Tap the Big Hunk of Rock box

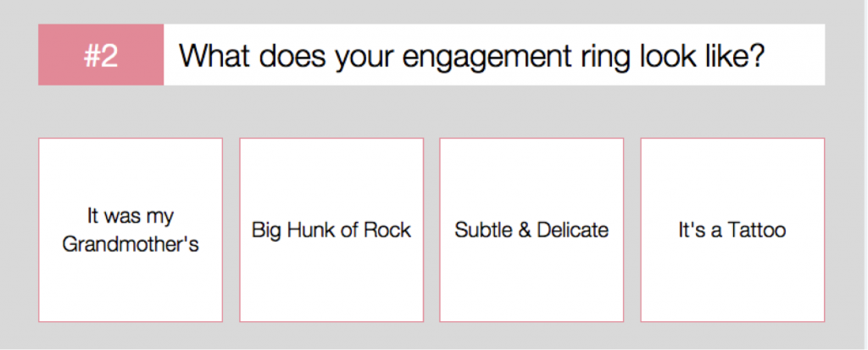pos(331,230)
